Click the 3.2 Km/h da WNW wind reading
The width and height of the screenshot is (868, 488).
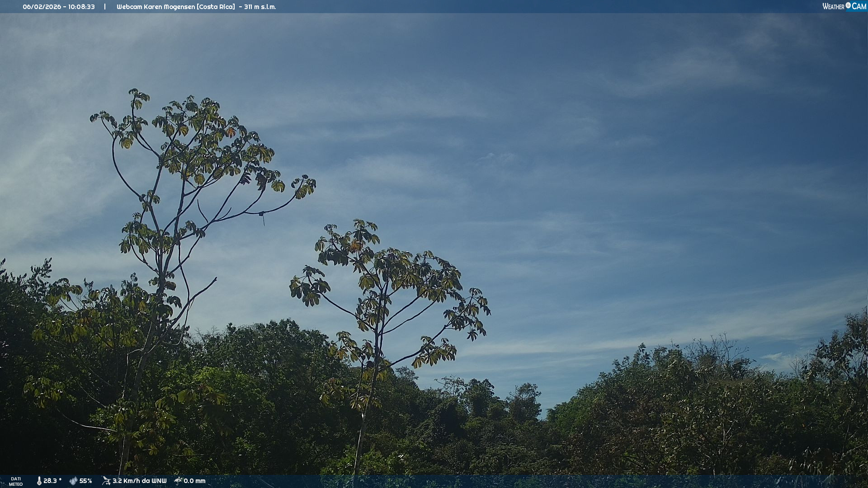tap(139, 481)
